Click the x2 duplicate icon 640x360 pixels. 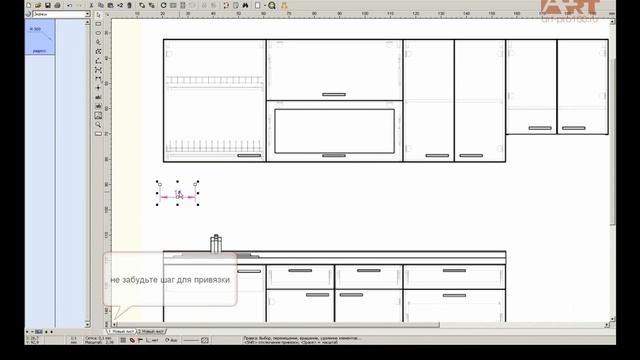point(120,5)
